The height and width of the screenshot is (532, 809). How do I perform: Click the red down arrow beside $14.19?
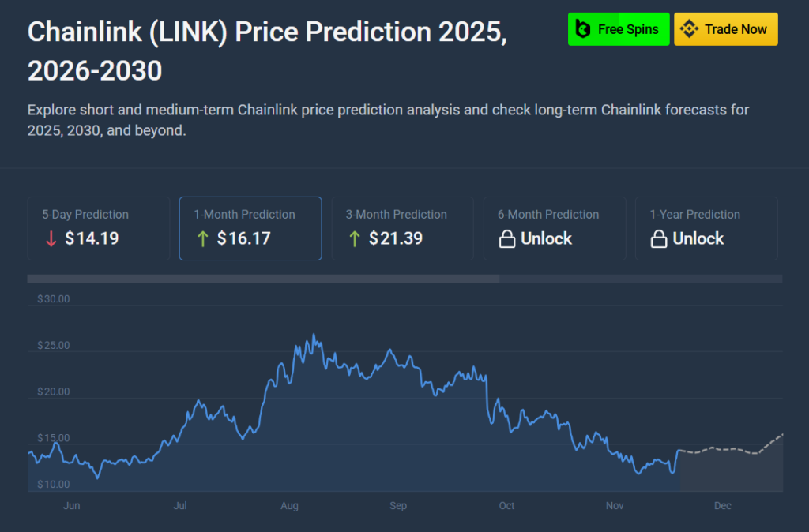click(x=51, y=239)
